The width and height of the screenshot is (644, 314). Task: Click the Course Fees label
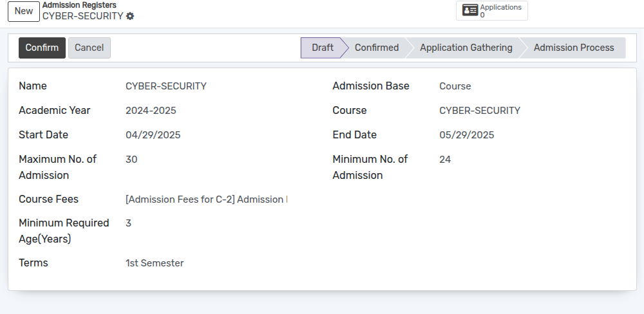pyautogui.click(x=48, y=199)
